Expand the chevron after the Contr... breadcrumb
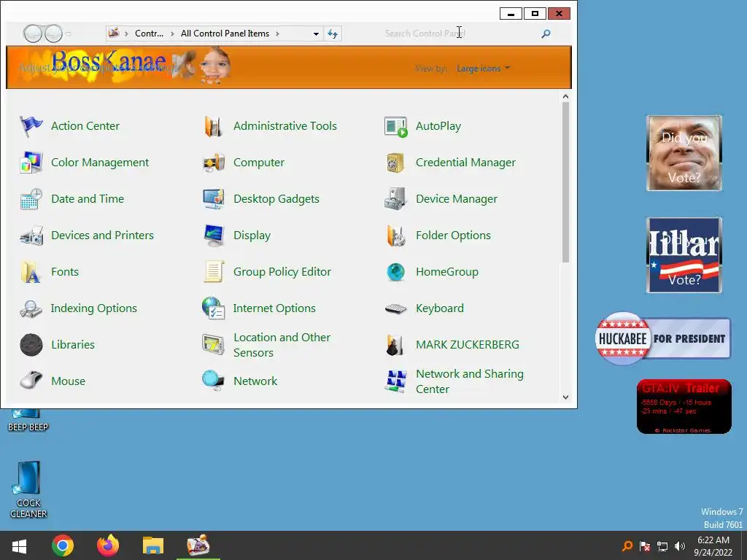The image size is (747, 560). point(172,34)
